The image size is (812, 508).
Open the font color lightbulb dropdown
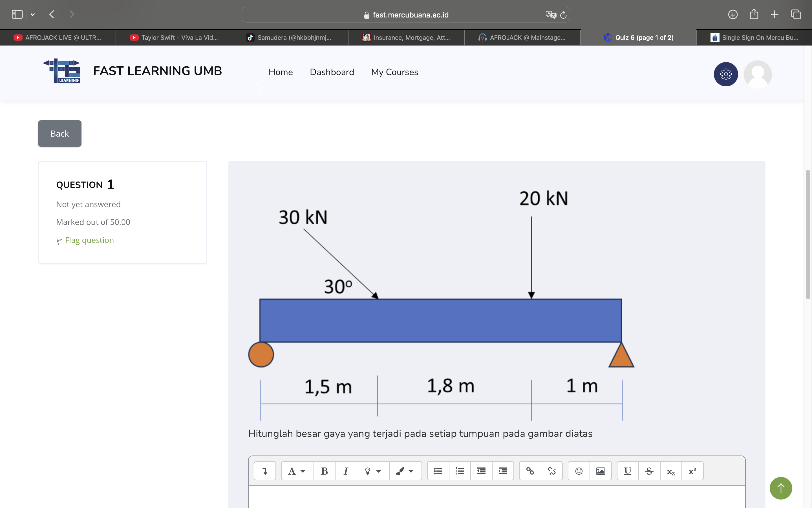coord(373,471)
